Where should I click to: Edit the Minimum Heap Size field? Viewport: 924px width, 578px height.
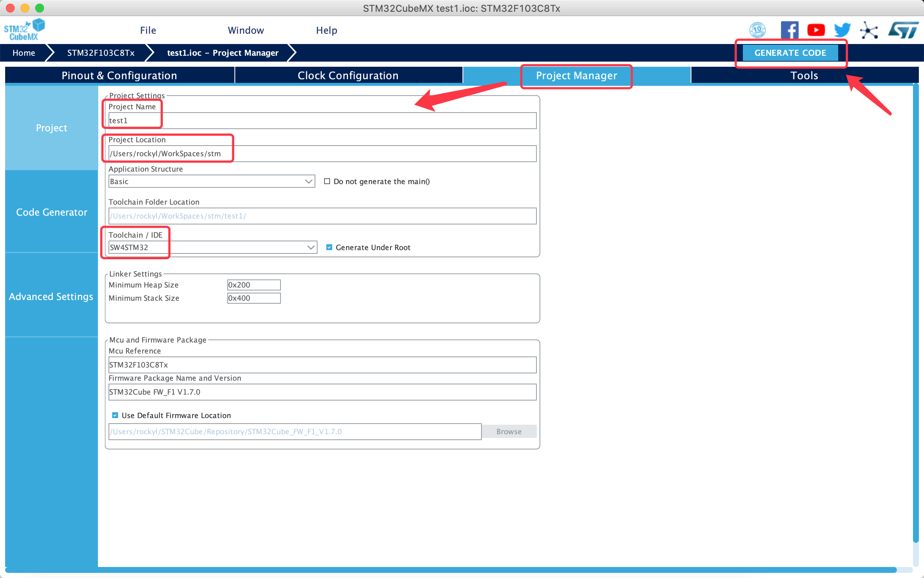coord(254,285)
